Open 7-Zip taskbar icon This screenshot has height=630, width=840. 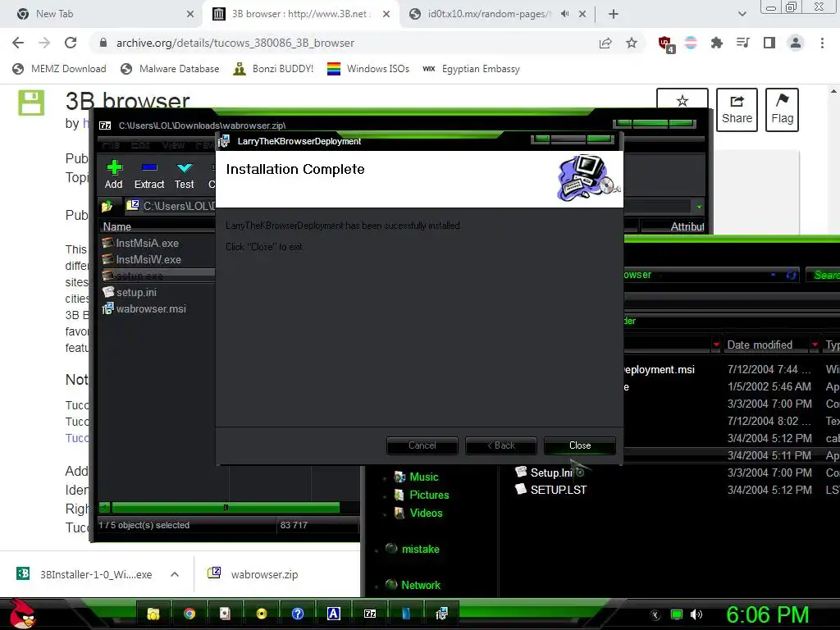click(370, 614)
